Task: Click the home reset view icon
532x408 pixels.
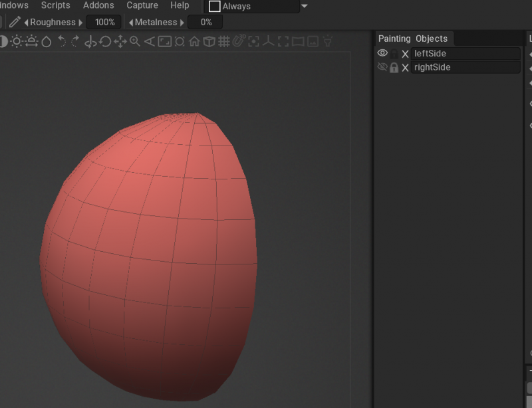Action: click(194, 42)
